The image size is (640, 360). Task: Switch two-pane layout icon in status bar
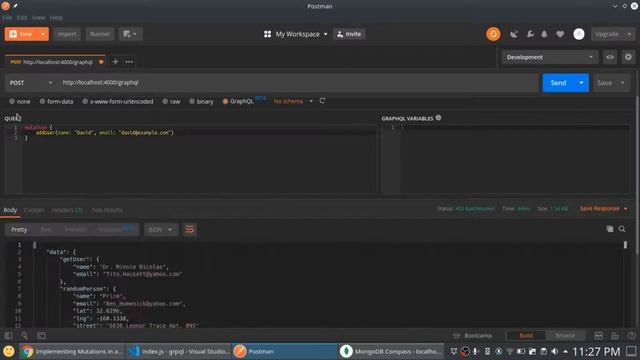[x=598, y=336]
